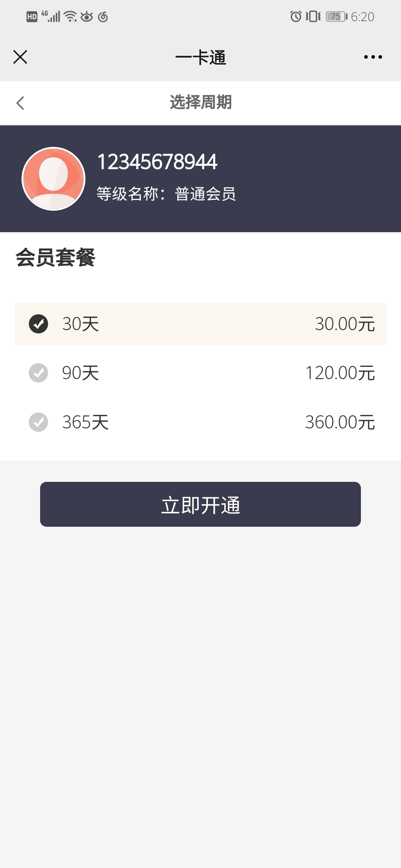Select the 90天 plan radio checkmark

tap(39, 373)
